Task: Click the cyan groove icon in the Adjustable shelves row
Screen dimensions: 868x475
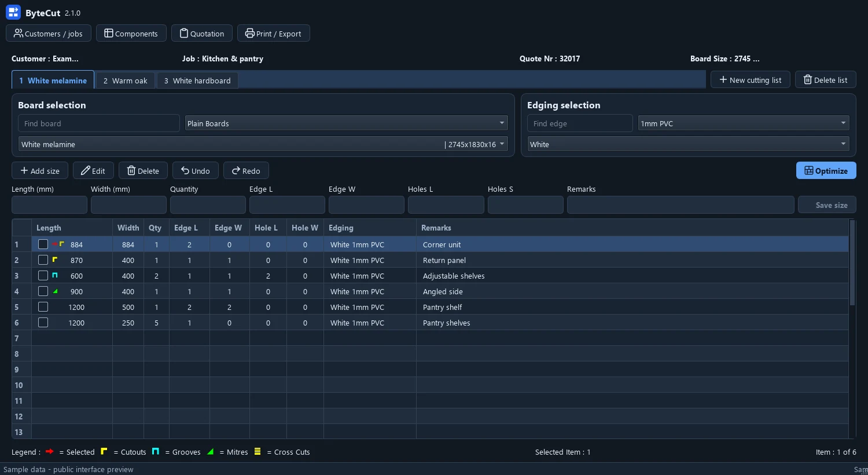Action: (x=55, y=275)
